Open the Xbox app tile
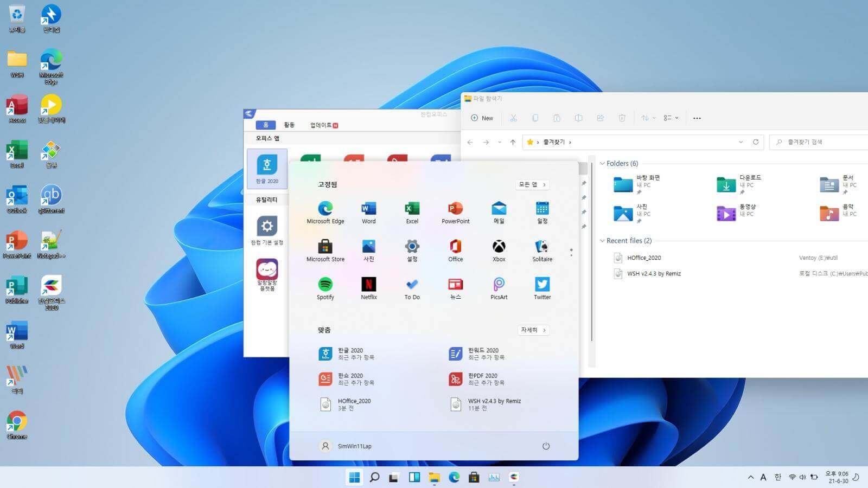Image resolution: width=868 pixels, height=488 pixels. (499, 251)
